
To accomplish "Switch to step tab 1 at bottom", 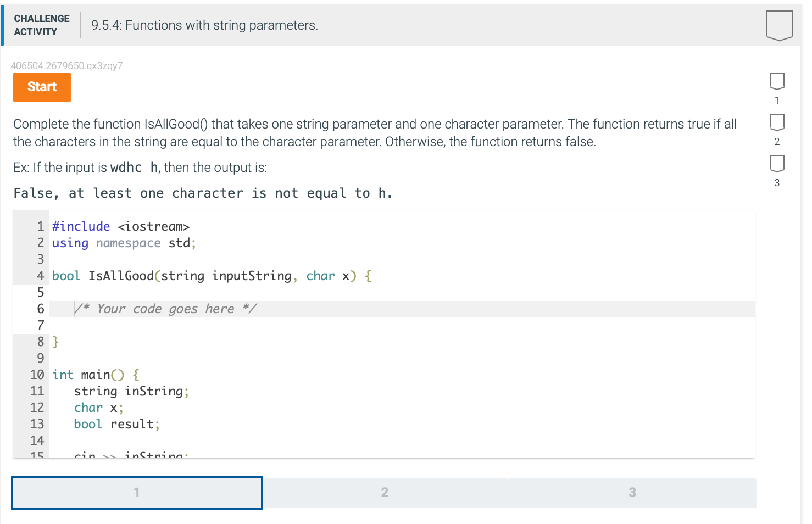I will tap(137, 493).
